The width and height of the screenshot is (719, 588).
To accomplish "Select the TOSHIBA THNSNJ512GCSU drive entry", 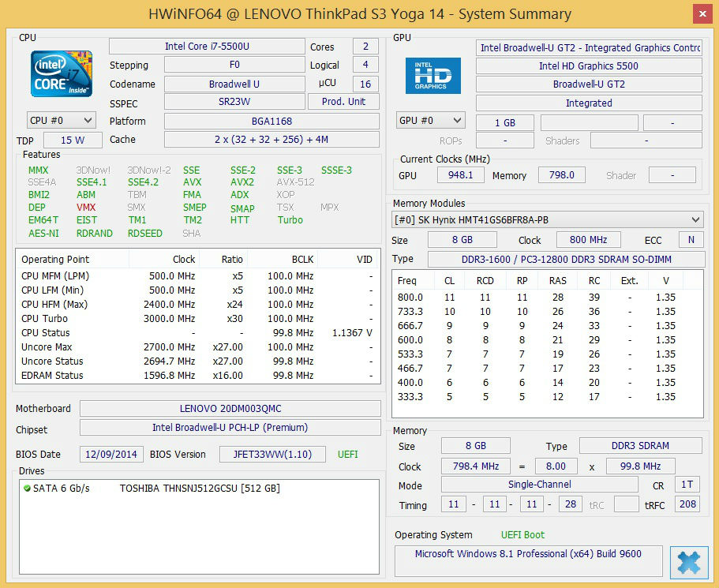I will pyautogui.click(x=199, y=489).
